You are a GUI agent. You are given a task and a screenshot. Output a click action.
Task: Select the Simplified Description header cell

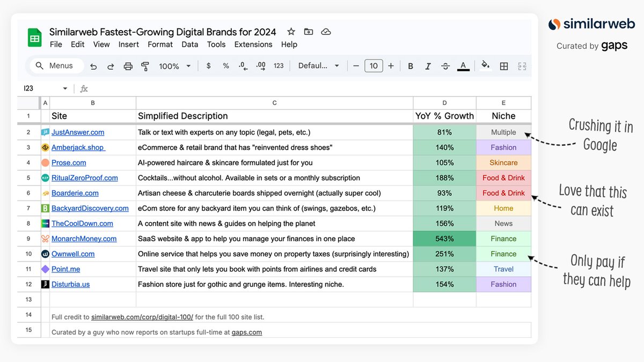[274, 116]
